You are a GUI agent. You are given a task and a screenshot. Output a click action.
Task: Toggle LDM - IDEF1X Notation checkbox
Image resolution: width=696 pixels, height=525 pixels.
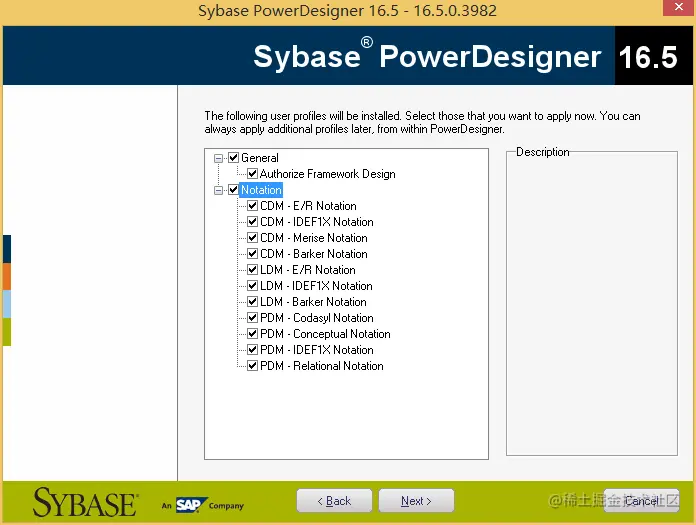[253, 285]
